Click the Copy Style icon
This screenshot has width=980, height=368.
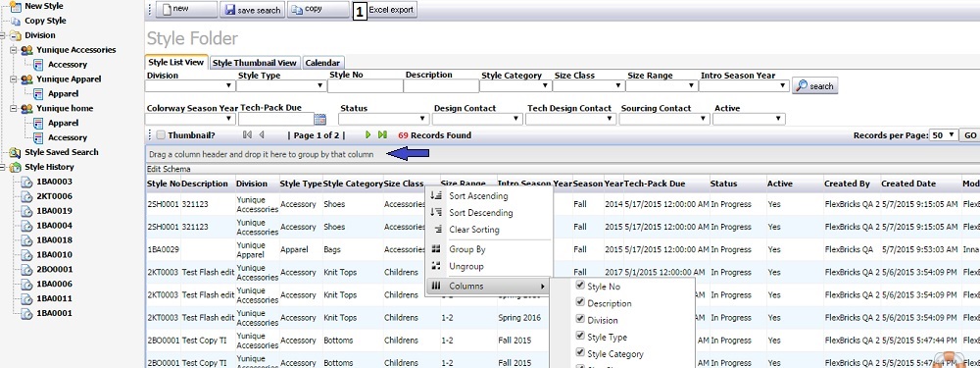[15, 21]
